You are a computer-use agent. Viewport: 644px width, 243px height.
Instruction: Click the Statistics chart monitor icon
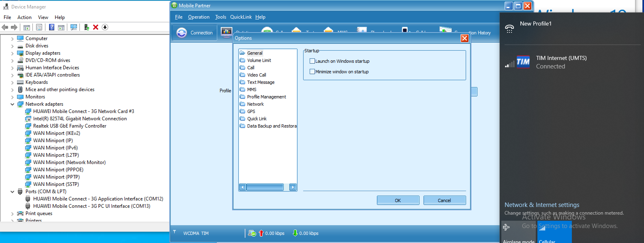tap(227, 32)
